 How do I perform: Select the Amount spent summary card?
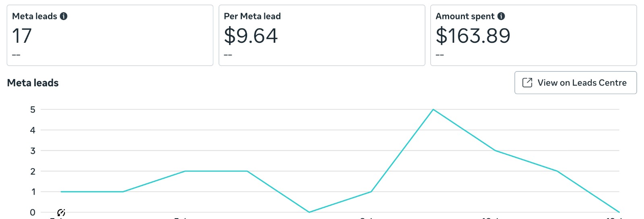tap(533, 35)
